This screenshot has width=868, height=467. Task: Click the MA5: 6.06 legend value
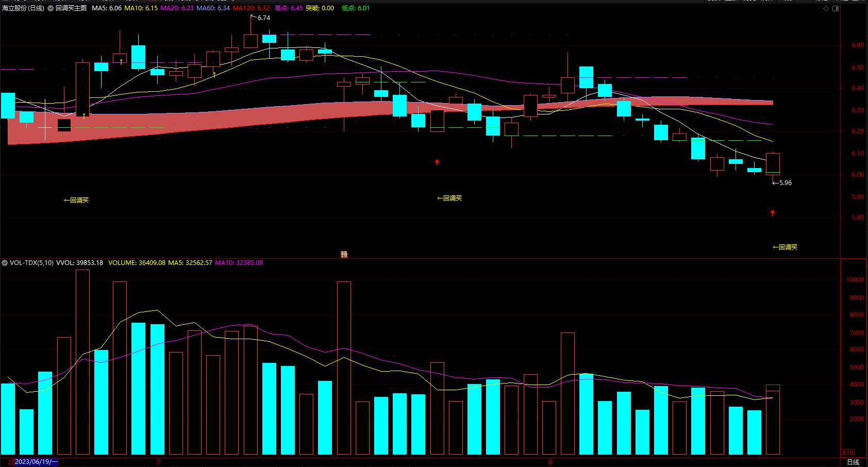[x=107, y=8]
